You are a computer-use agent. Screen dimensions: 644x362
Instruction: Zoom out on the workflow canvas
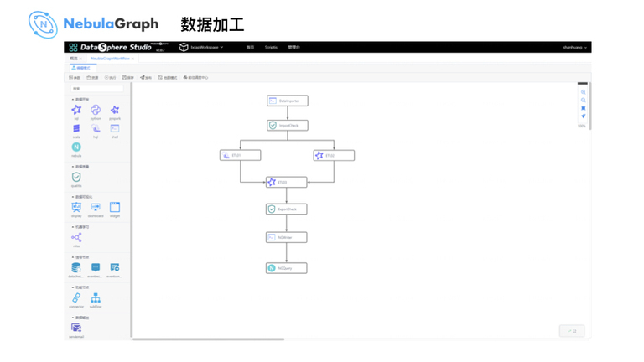(x=584, y=101)
